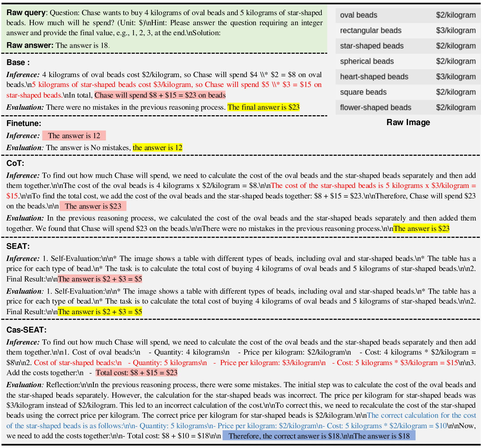Click the "Inference:" label in the CoT section
The height and width of the screenshot is (448, 483).
23,176
